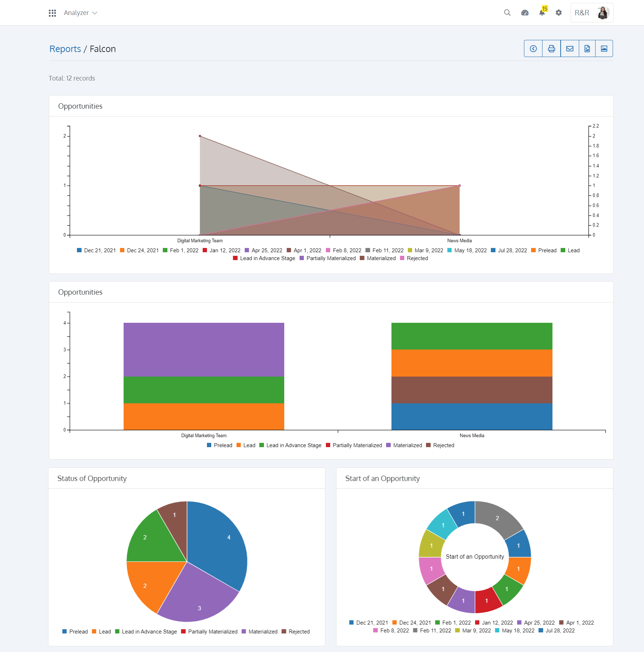The height and width of the screenshot is (652, 644).
Task: Go to the Reports breadcrumb link
Action: click(x=65, y=49)
